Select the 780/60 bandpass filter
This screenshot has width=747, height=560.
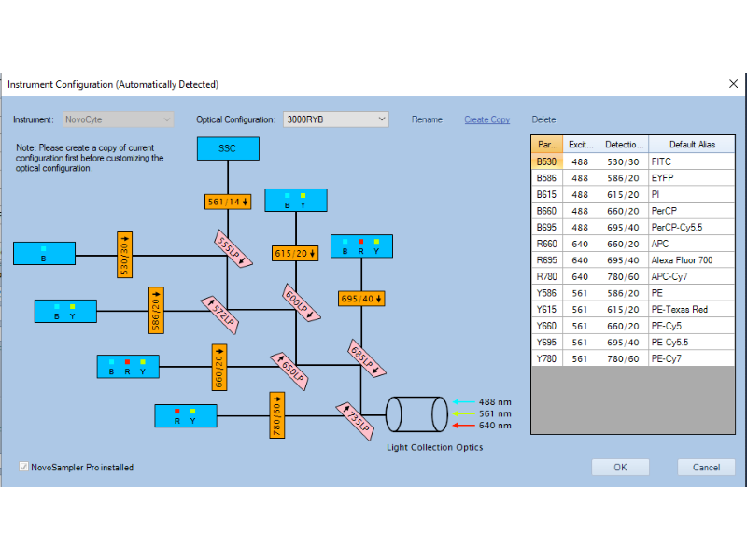(x=275, y=415)
